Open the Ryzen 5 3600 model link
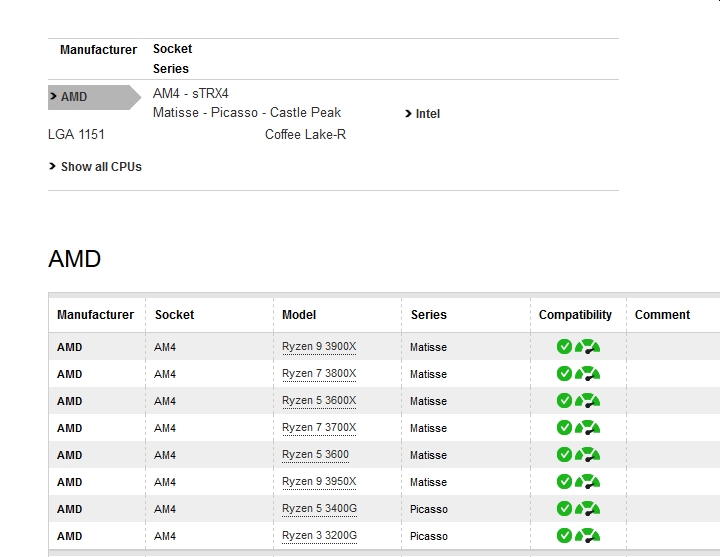 coord(315,455)
